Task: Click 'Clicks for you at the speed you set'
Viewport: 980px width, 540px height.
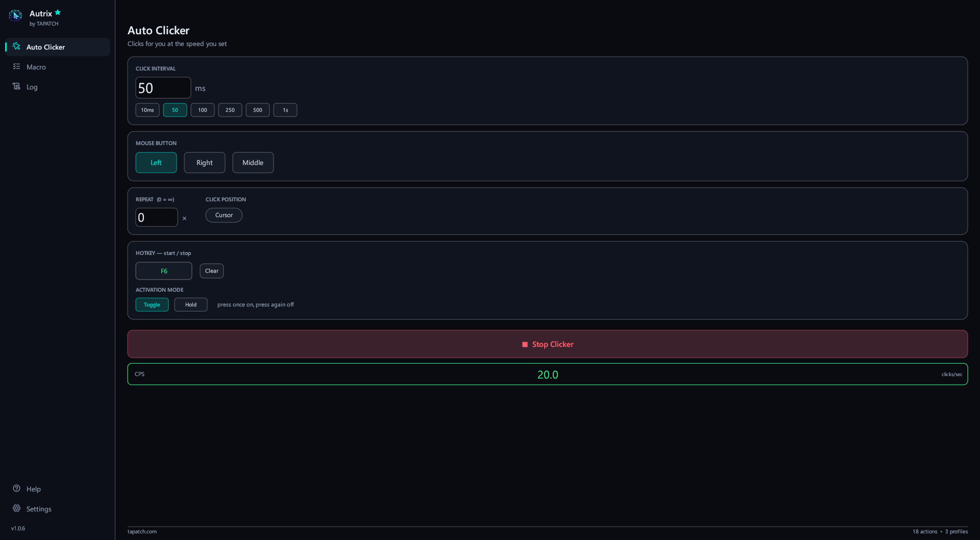Action: pos(177,44)
